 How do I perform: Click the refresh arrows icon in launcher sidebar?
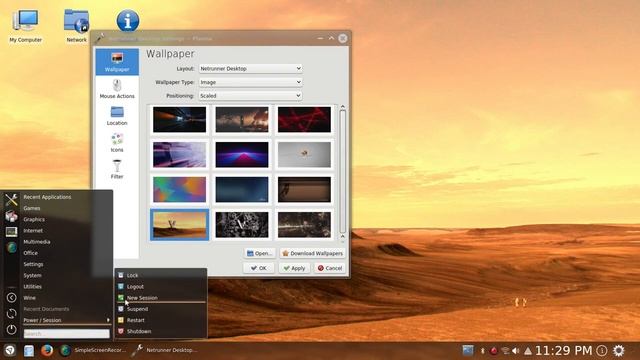11,313
